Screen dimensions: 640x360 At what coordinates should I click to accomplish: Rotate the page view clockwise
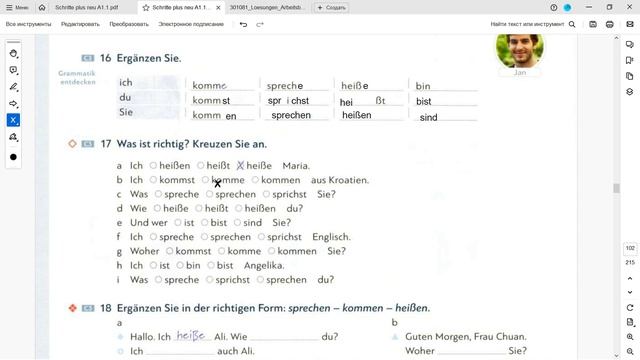pos(630,308)
